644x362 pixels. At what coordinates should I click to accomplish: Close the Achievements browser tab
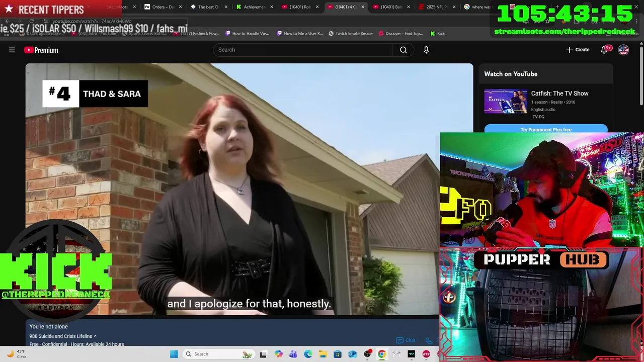(272, 7)
